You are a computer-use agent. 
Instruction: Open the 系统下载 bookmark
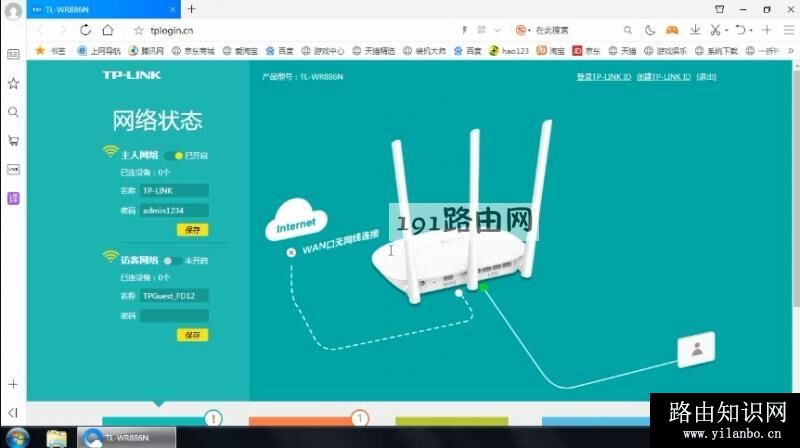coord(716,51)
